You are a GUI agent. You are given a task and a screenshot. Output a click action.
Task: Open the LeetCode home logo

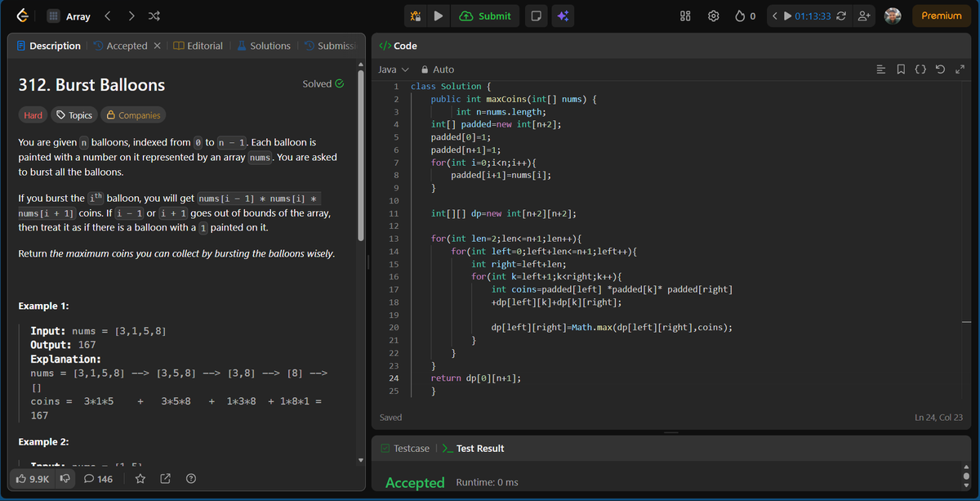(x=23, y=16)
